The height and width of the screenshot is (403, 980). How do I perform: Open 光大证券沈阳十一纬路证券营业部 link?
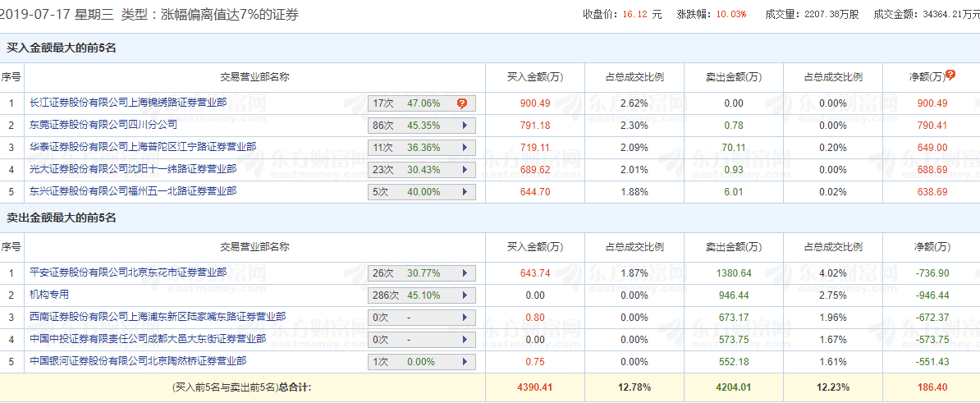tap(133, 170)
